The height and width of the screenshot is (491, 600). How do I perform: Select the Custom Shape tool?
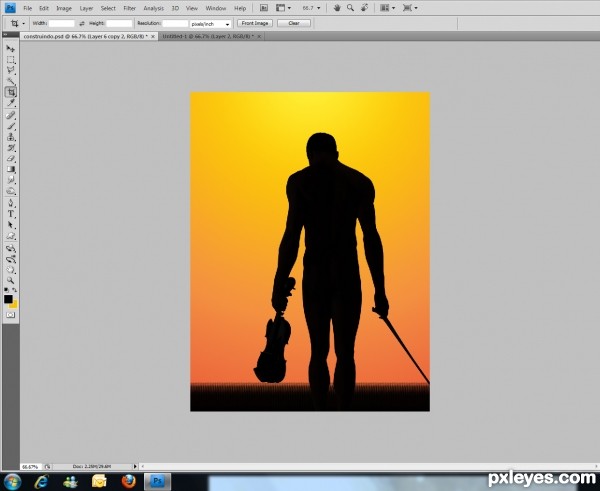click(10, 236)
